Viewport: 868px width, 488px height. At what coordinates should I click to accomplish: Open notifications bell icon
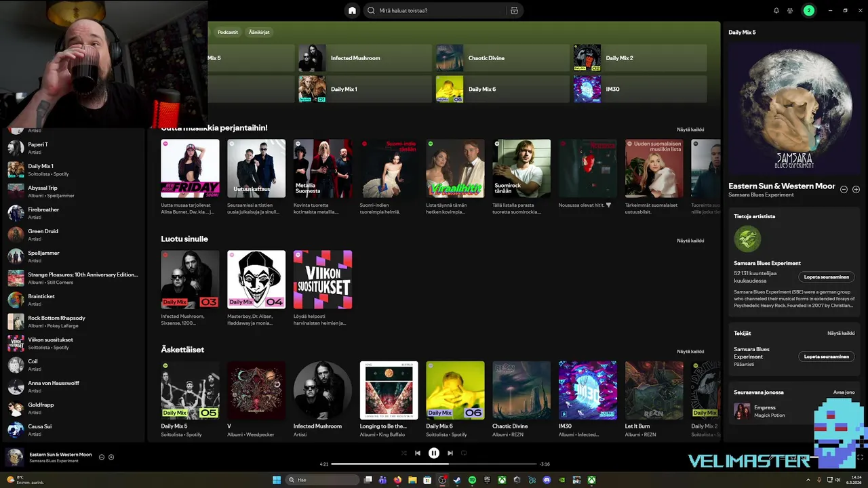point(776,10)
